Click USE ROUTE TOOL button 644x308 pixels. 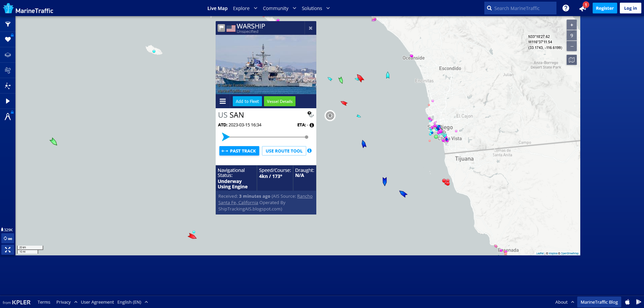pos(284,151)
